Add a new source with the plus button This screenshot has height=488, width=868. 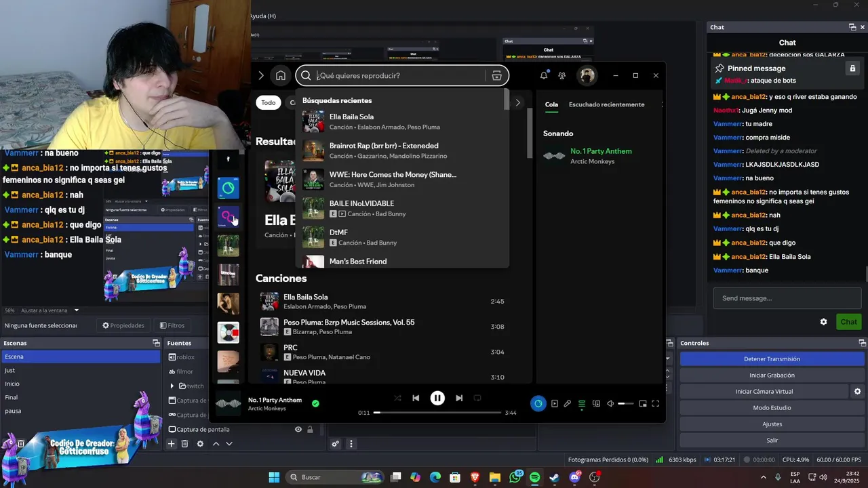click(x=172, y=444)
